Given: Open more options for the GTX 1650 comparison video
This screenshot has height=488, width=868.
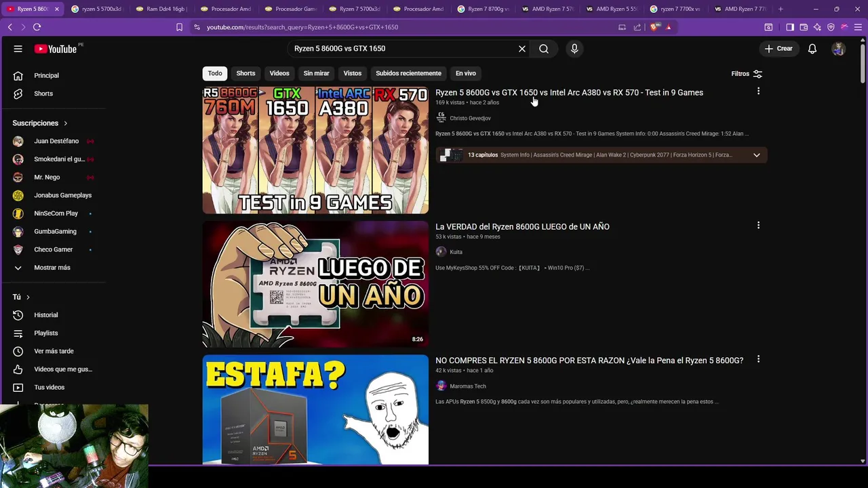Looking at the screenshot, I should pyautogui.click(x=758, y=91).
